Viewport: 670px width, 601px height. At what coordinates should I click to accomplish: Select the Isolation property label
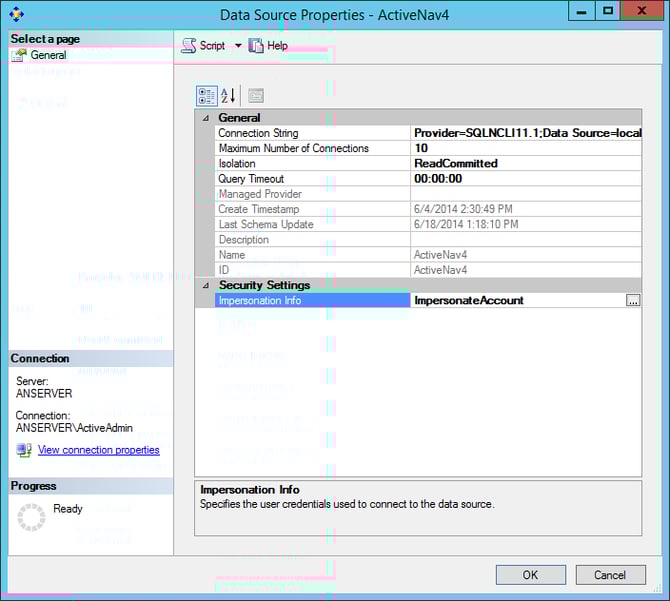pyautogui.click(x=237, y=164)
